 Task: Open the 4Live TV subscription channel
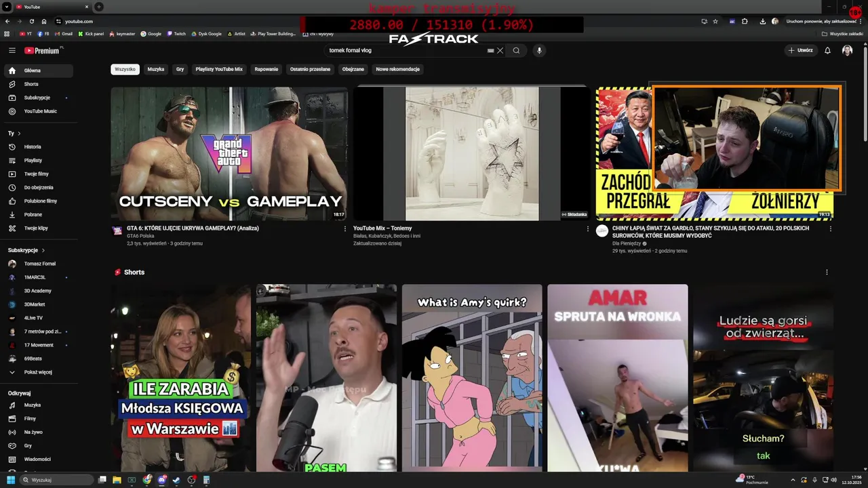click(38, 318)
